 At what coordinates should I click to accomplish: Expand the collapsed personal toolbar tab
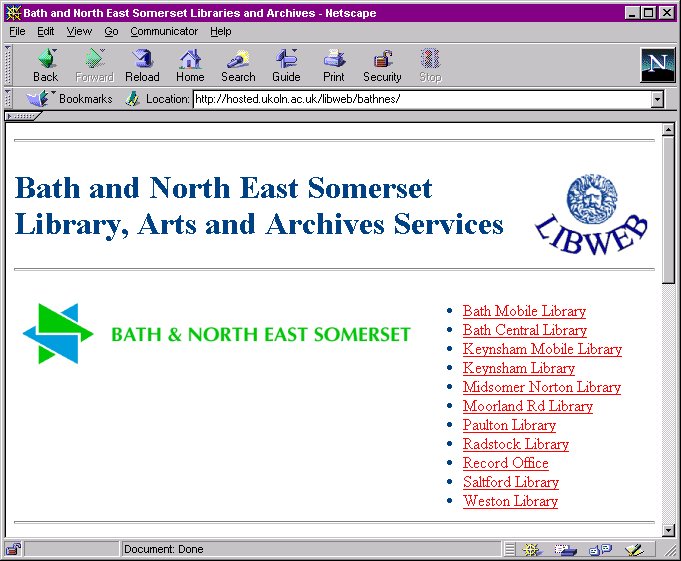23,116
